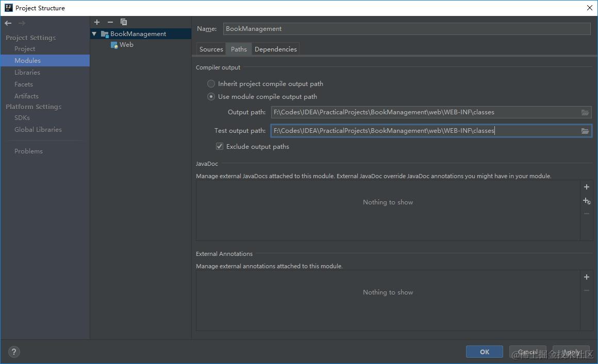
Task: Click the module Name field
Action: pos(407,29)
